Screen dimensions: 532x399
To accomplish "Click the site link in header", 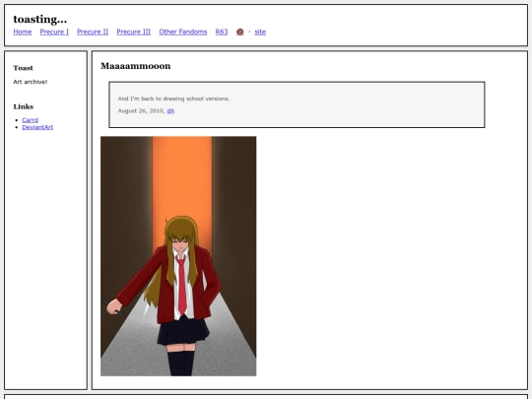I will click(260, 32).
